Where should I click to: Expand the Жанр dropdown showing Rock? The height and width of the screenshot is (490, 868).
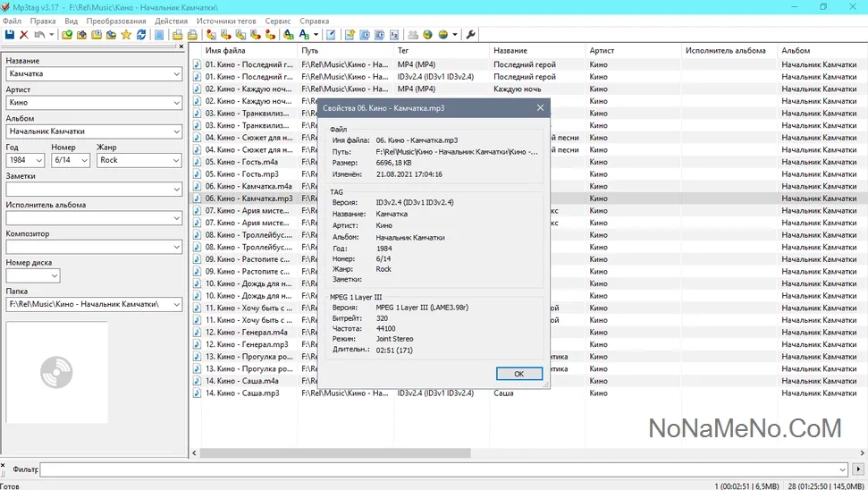tap(176, 160)
